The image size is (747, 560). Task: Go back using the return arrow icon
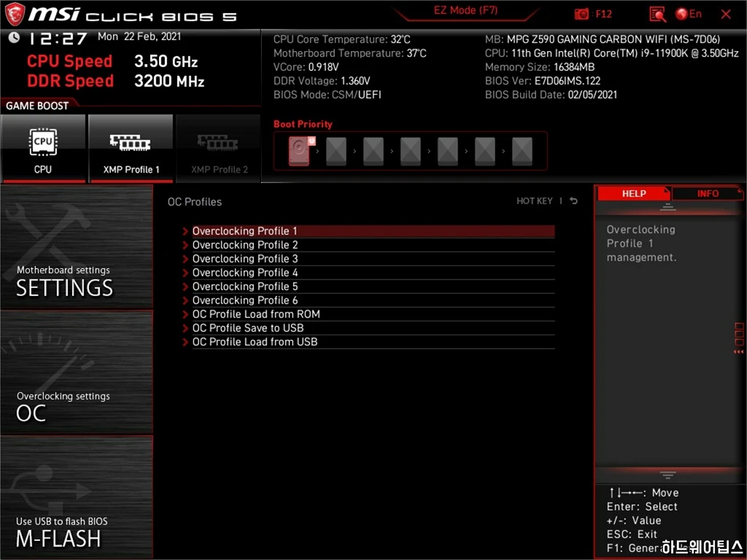573,201
